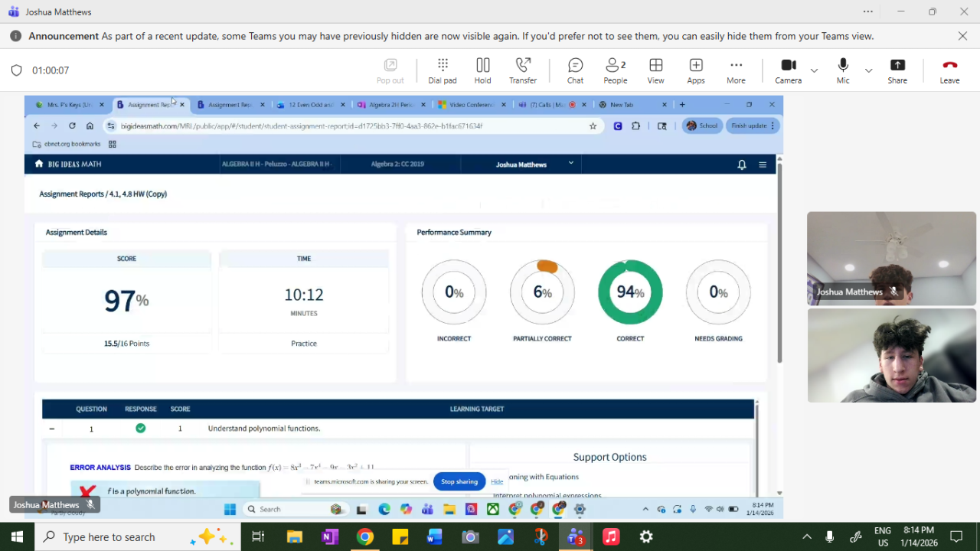Leave the Teams call
The width and height of the screenshot is (980, 551).
point(949,70)
